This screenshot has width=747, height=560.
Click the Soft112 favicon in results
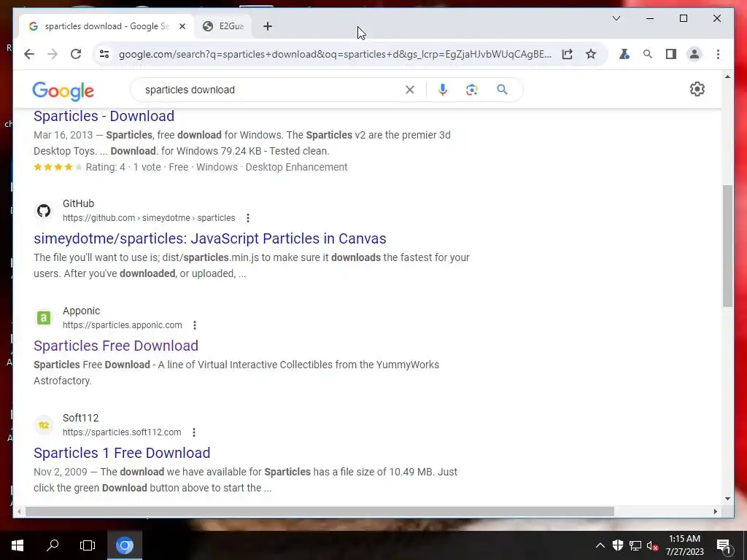44,425
